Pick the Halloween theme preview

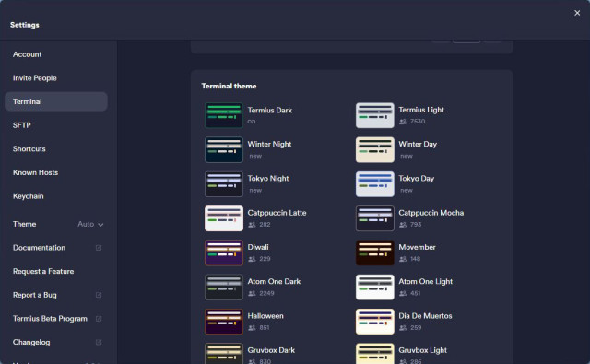(223, 322)
